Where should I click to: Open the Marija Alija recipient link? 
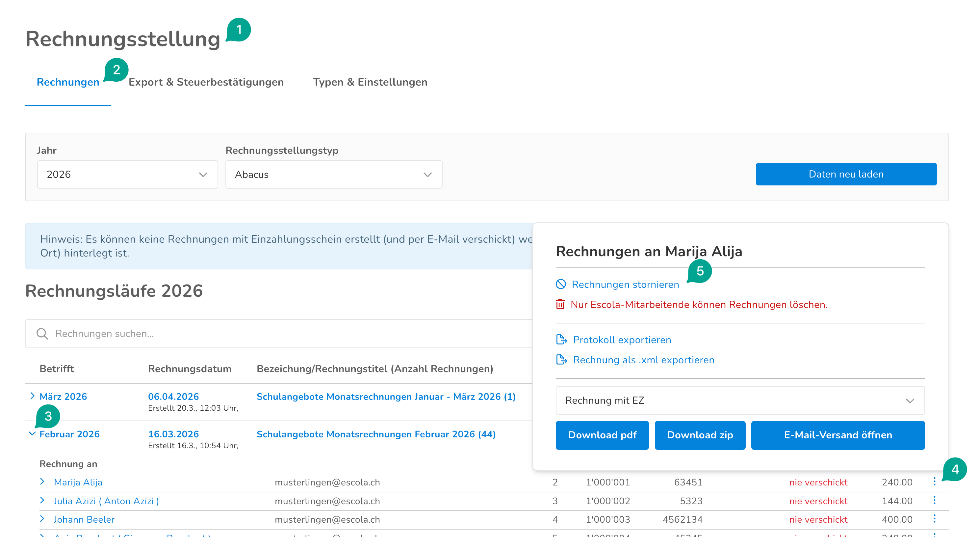(78, 482)
